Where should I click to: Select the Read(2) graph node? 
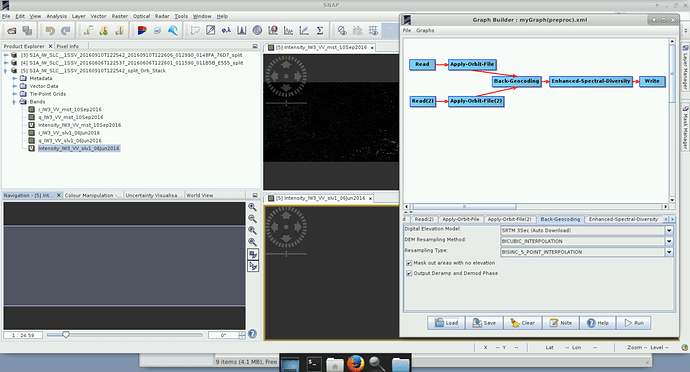coord(423,101)
